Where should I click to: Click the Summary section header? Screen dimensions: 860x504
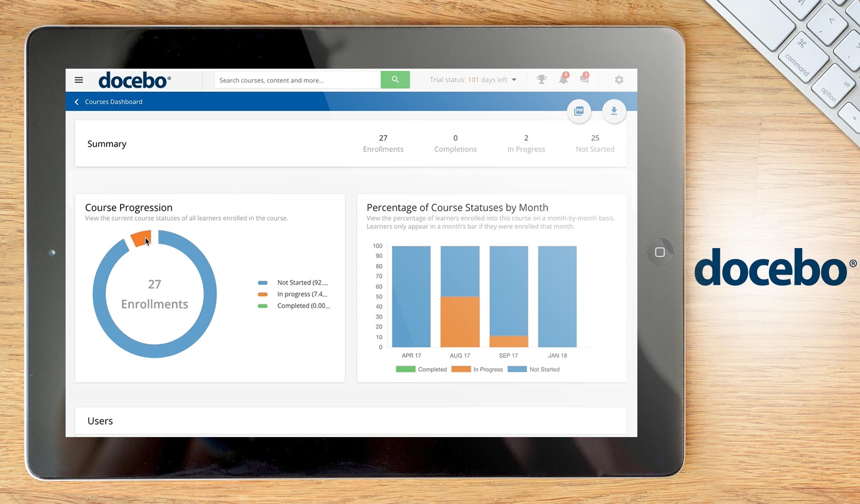[107, 143]
